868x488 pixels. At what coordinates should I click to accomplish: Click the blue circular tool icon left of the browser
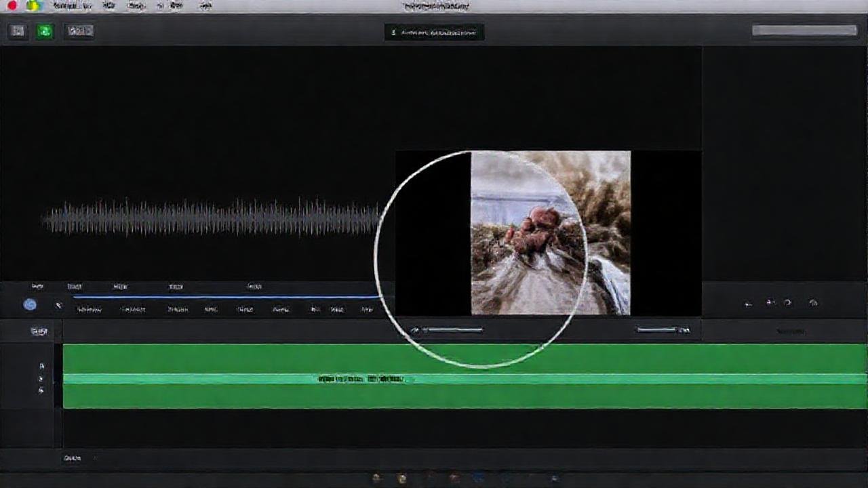pos(29,305)
